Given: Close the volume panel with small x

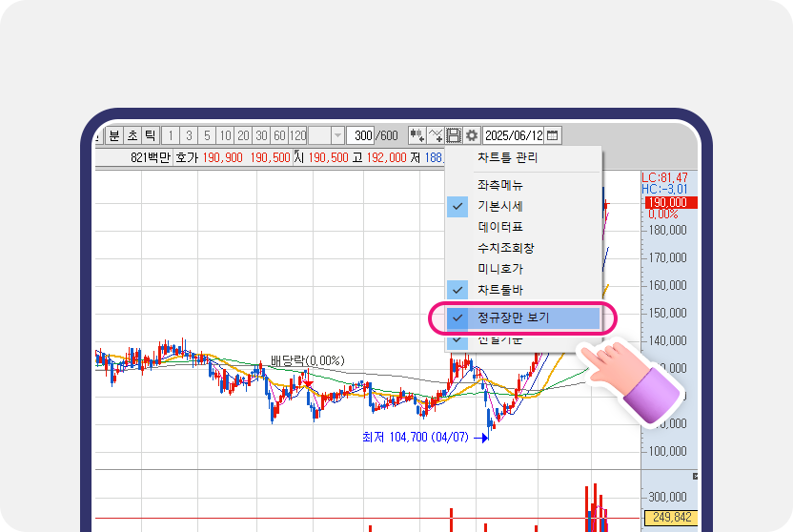Looking at the screenshot, I should (695, 475).
